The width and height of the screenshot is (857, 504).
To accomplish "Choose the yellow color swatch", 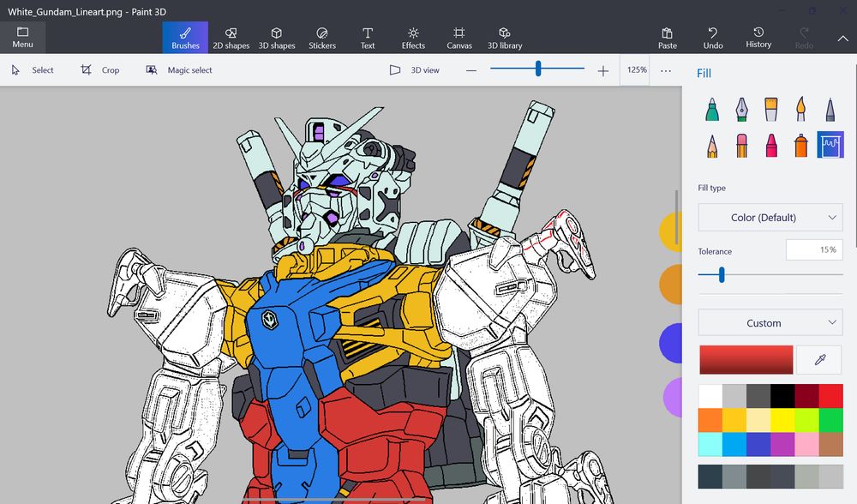I will (x=782, y=420).
